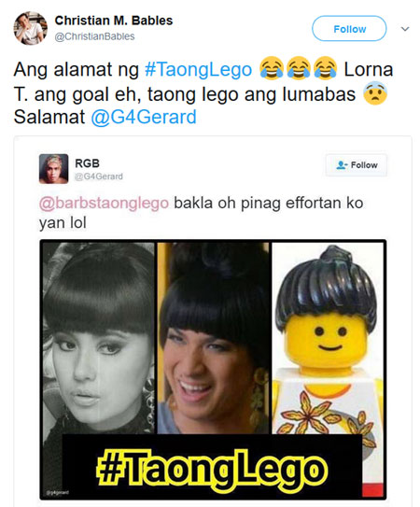Click the fearful face emoji
The image size is (420, 507).
pyautogui.click(x=375, y=92)
